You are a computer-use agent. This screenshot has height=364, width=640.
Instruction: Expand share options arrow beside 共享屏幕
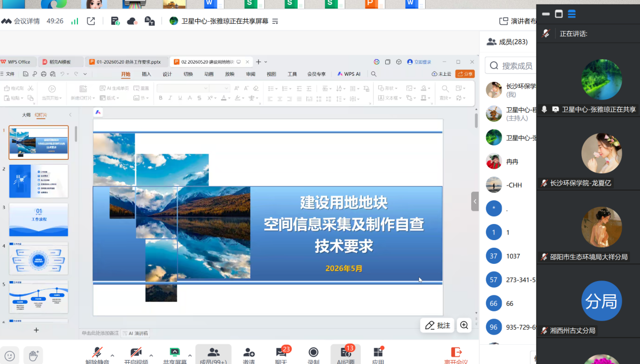190,356
